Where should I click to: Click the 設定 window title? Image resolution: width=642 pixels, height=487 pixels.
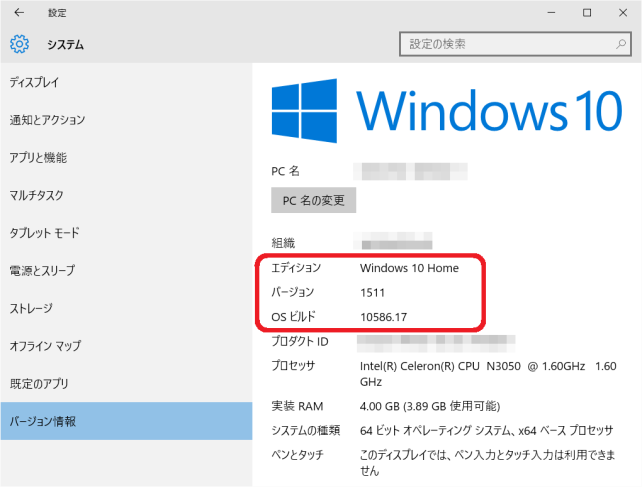[x=57, y=13]
